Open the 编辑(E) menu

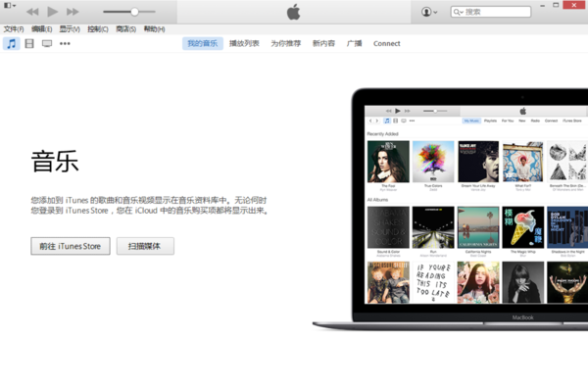click(41, 29)
